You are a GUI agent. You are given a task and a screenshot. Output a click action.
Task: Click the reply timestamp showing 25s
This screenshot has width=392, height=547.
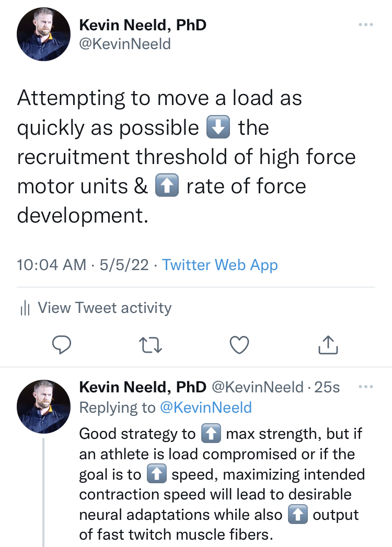point(329,387)
